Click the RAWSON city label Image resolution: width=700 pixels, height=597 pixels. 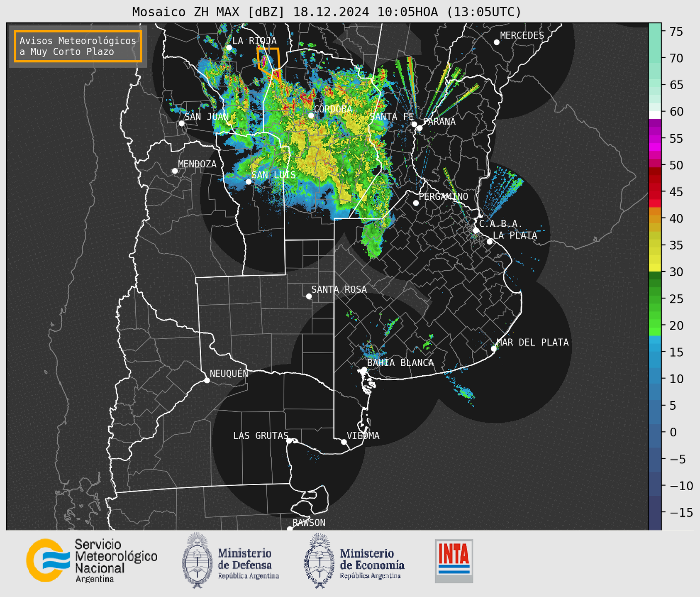[x=309, y=523]
